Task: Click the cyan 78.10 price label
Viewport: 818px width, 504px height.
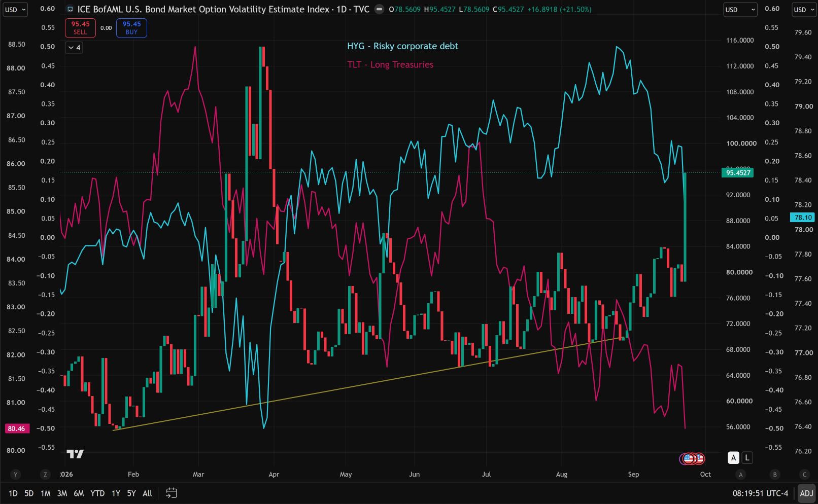Action: point(803,218)
